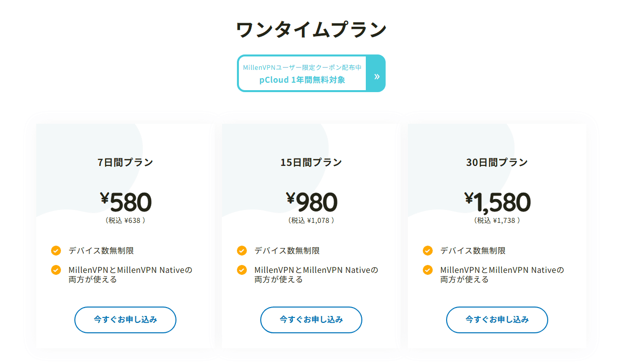
Task: Apply for the 7日間プラン with 今すぐお申し込み
Action: [x=125, y=320]
